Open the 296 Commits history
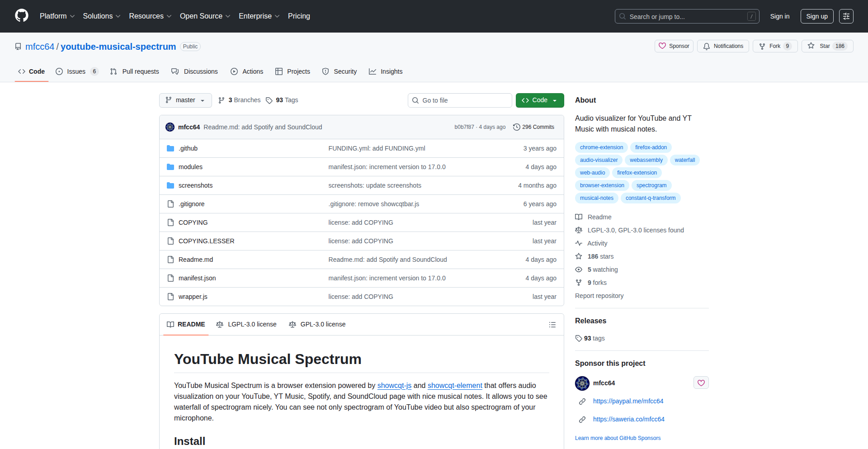 533,127
